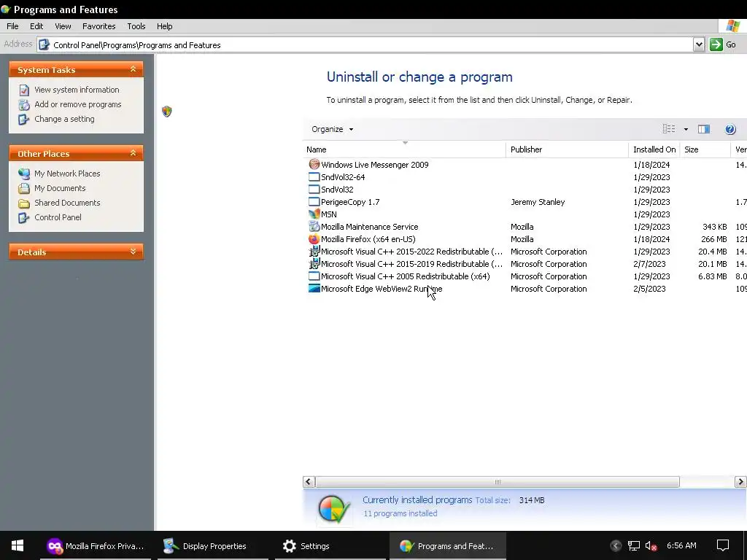
Task: Click the 6:56 AM clock
Action: pyautogui.click(x=681, y=545)
